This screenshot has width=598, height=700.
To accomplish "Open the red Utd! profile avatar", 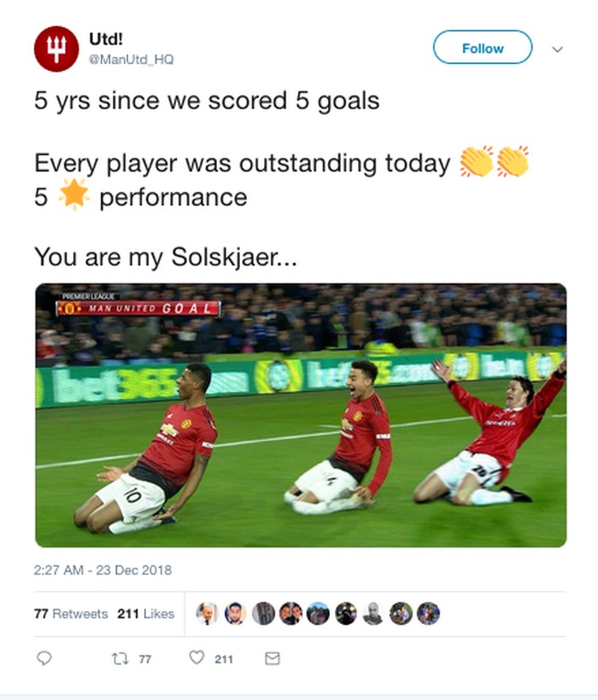I will point(56,49).
